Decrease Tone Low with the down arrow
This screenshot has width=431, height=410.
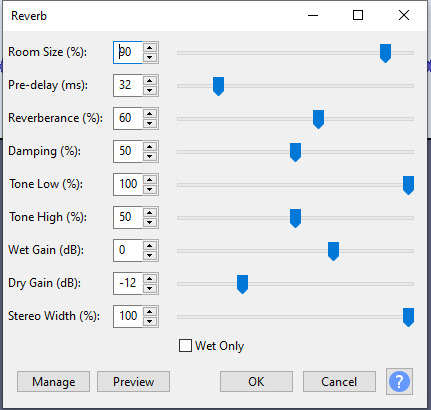[150, 190]
